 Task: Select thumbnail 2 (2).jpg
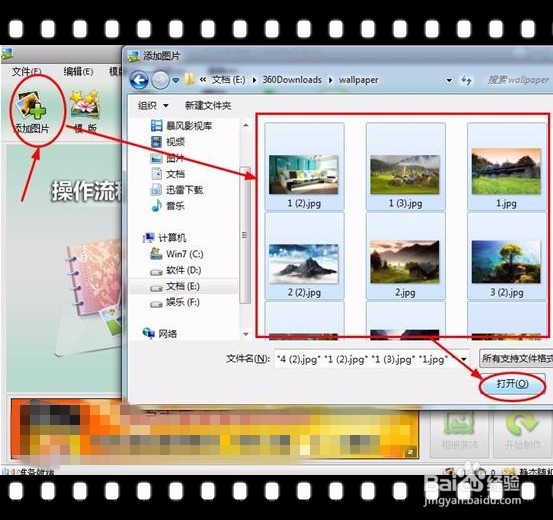[x=304, y=256]
